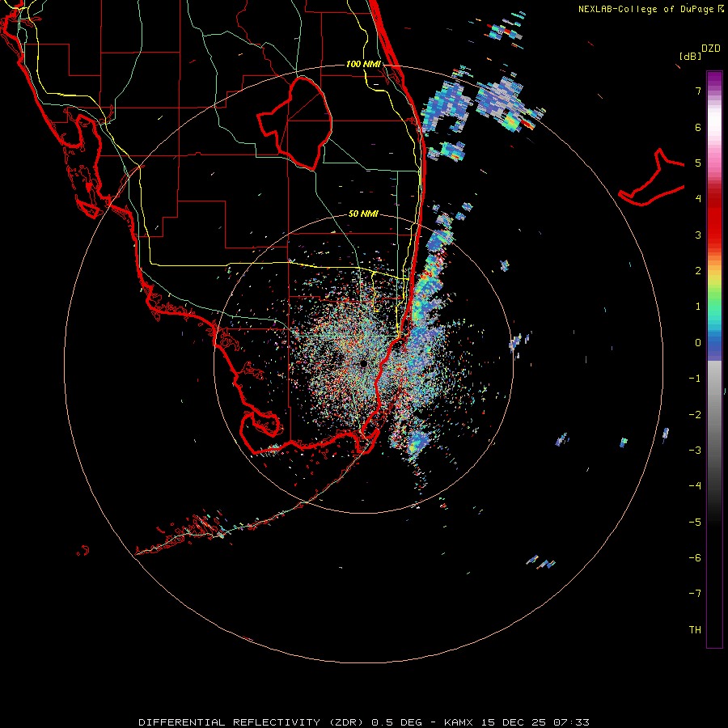Click the 50 NMI range ring label
Viewport: 728px width, 728px height.
(x=363, y=214)
